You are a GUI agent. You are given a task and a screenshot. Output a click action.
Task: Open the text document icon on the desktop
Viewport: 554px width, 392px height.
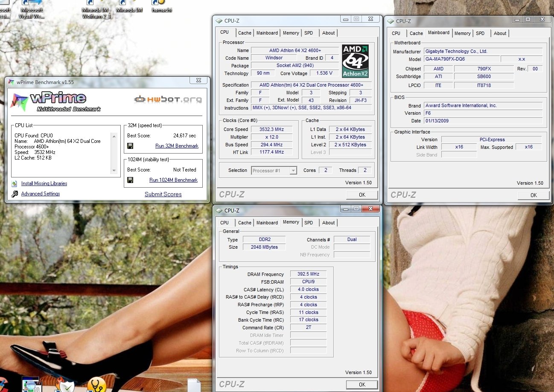pyautogui.click(x=194, y=385)
